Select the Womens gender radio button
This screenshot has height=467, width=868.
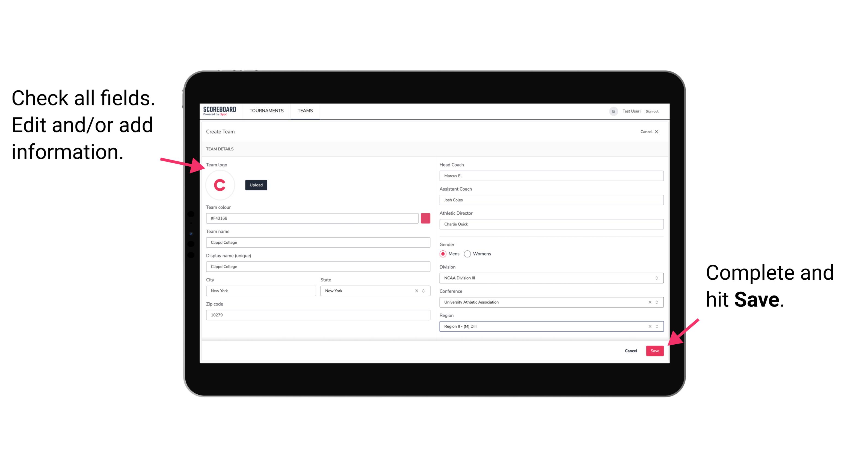[x=470, y=254]
